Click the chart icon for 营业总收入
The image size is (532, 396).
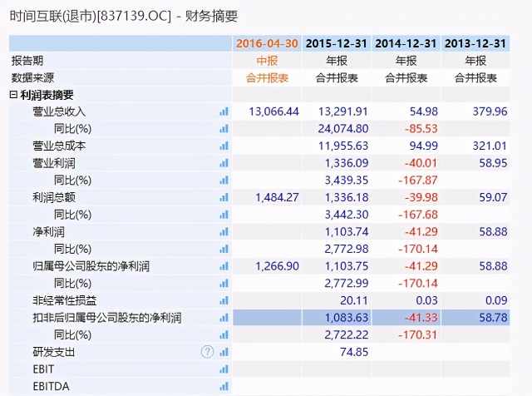click(x=224, y=111)
